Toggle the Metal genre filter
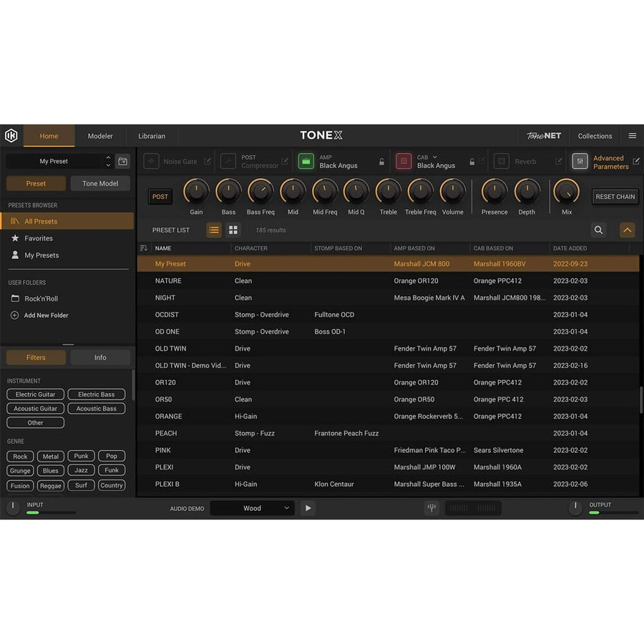This screenshot has width=644, height=644. click(x=51, y=457)
